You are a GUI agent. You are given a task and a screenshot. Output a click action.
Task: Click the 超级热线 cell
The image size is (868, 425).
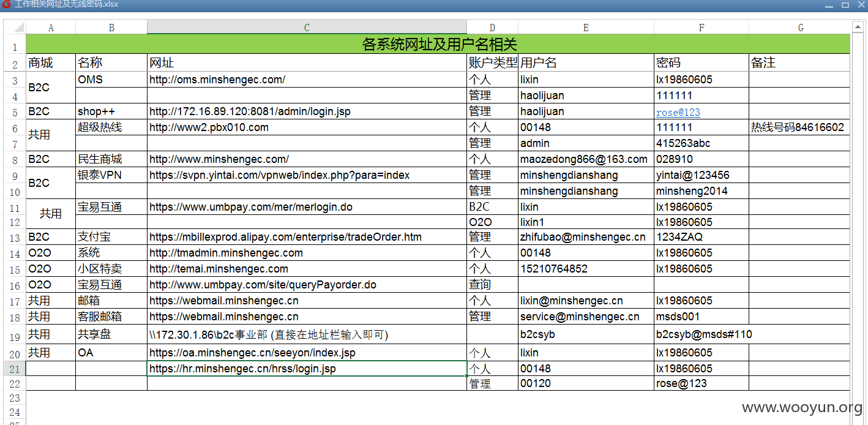(111, 127)
